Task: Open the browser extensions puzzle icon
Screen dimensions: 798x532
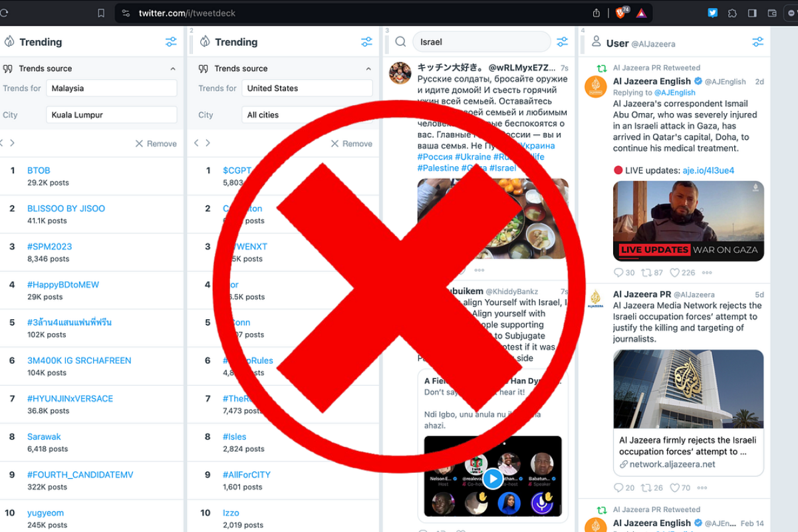Action: [x=732, y=13]
